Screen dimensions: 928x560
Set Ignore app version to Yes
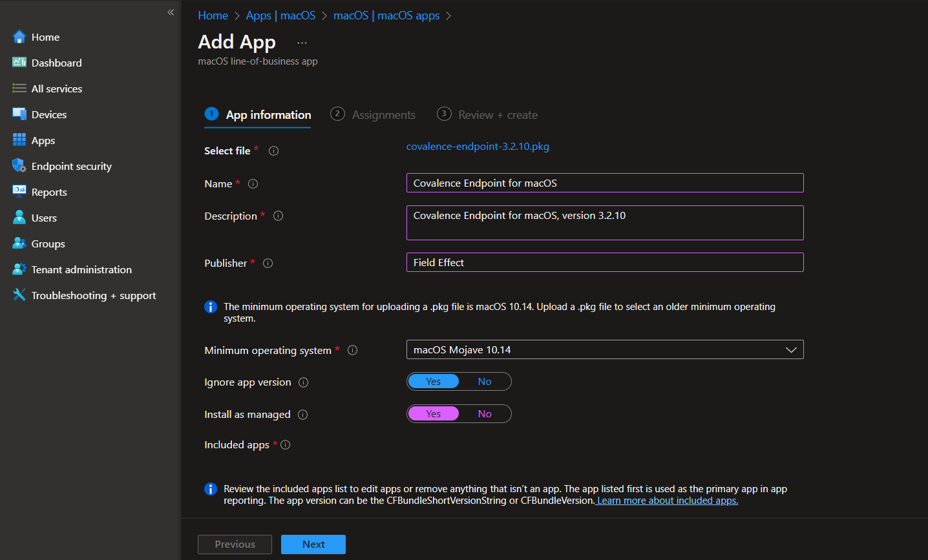(x=434, y=382)
